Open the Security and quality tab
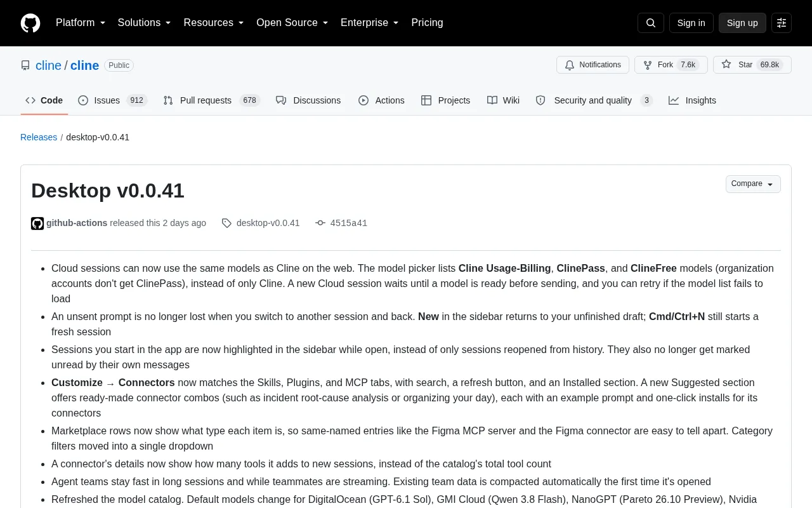 coord(594,100)
